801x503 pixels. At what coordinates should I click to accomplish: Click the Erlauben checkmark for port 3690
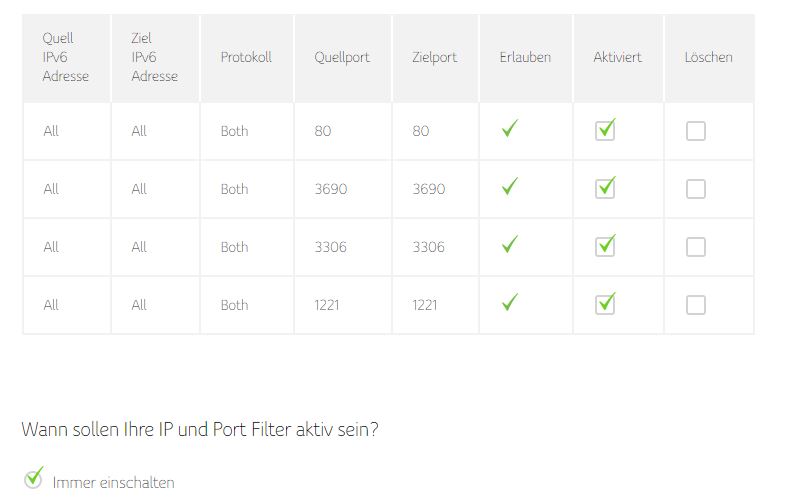[x=510, y=188]
